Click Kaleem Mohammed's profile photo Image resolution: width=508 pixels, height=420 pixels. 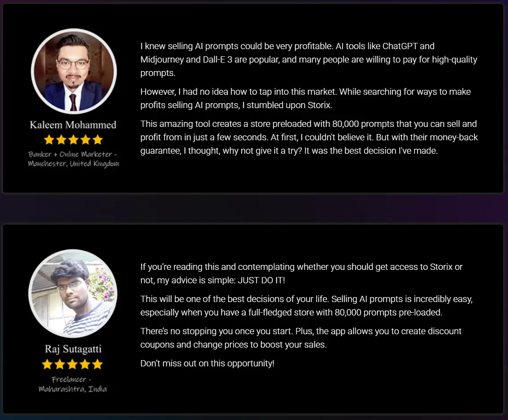[74, 71]
